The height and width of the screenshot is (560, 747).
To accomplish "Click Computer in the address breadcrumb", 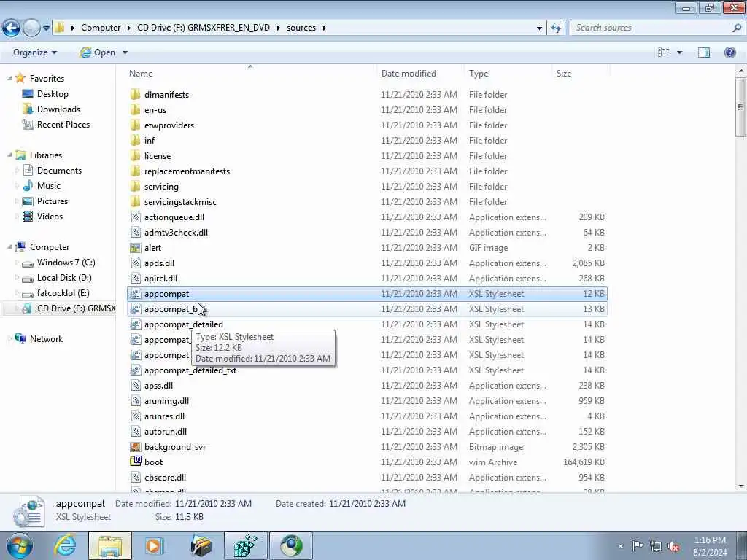I will point(101,28).
